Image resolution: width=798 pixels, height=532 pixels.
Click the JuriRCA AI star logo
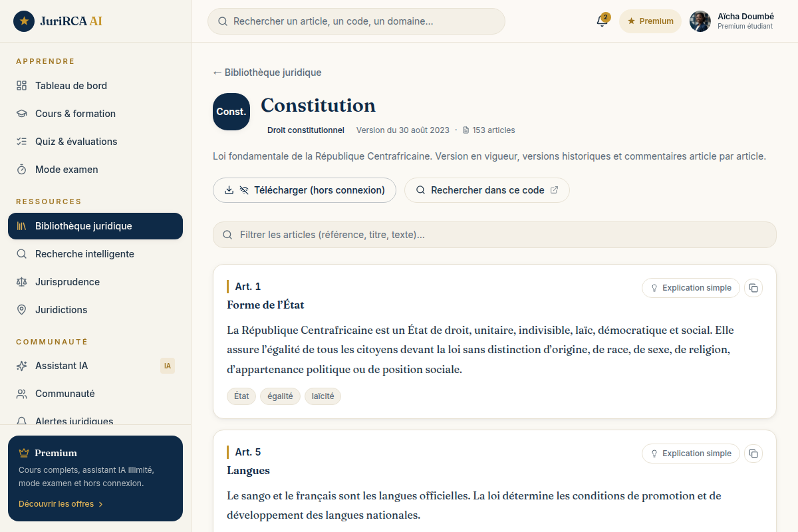point(24,21)
